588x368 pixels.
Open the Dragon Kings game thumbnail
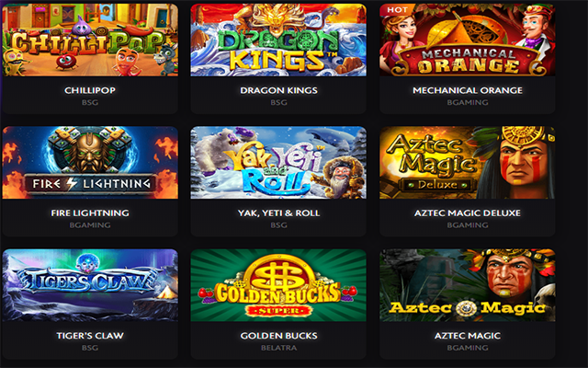pyautogui.click(x=278, y=40)
